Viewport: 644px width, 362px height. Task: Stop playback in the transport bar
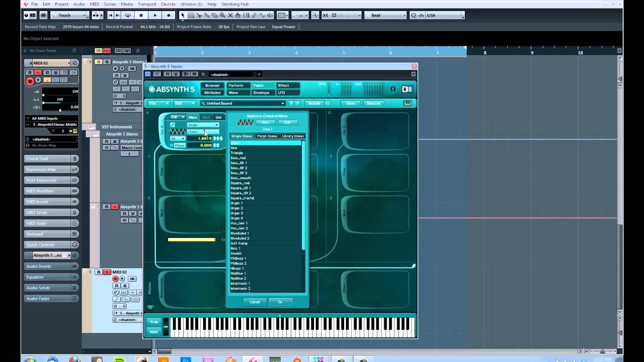[x=141, y=16]
